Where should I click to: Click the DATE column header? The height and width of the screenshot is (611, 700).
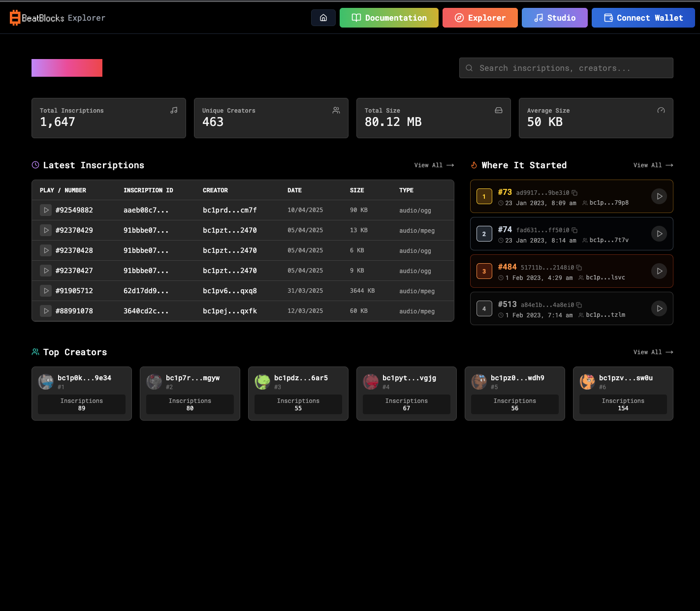pos(294,190)
